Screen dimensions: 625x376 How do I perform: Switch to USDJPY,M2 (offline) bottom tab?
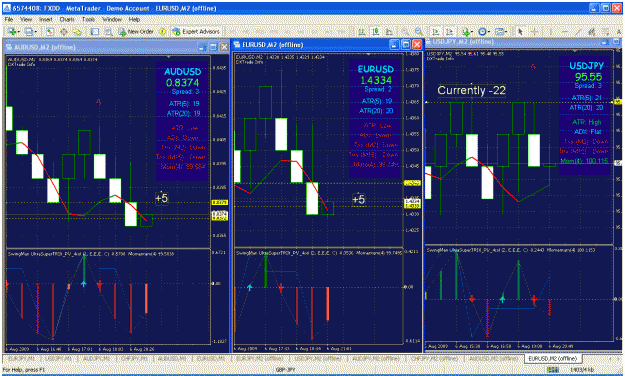pos(318,358)
